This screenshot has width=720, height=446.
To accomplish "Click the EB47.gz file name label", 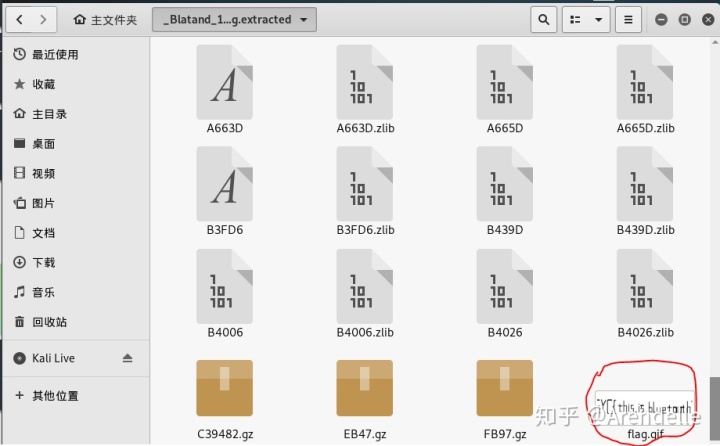I will coord(365,434).
